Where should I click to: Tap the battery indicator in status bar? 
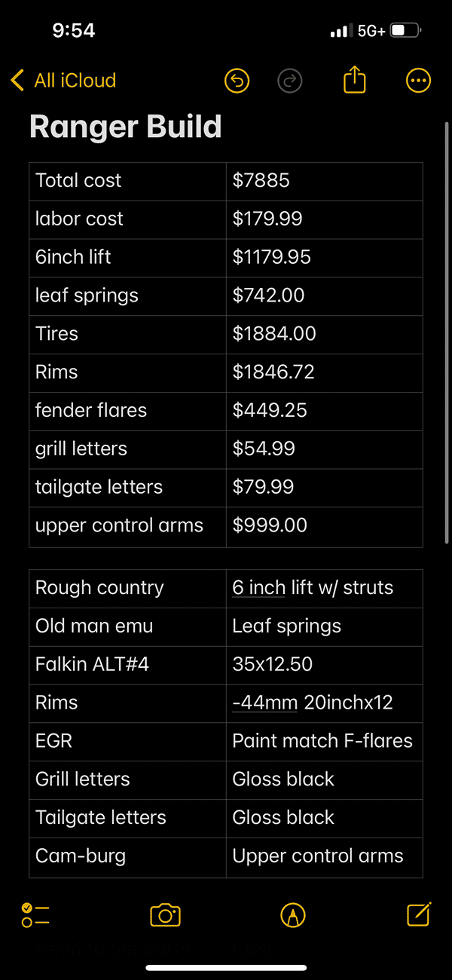(x=406, y=31)
